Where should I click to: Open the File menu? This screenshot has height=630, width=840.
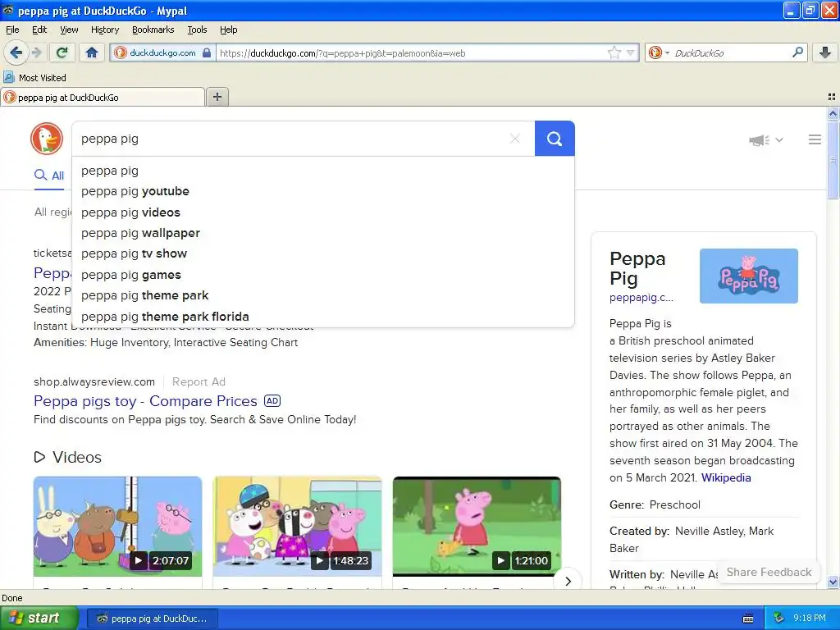(12, 30)
